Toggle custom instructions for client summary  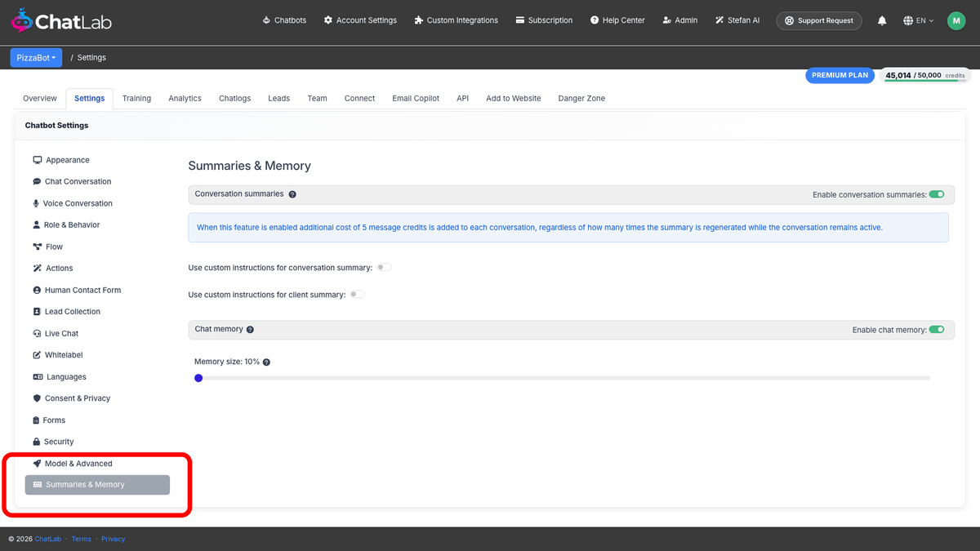(x=357, y=294)
